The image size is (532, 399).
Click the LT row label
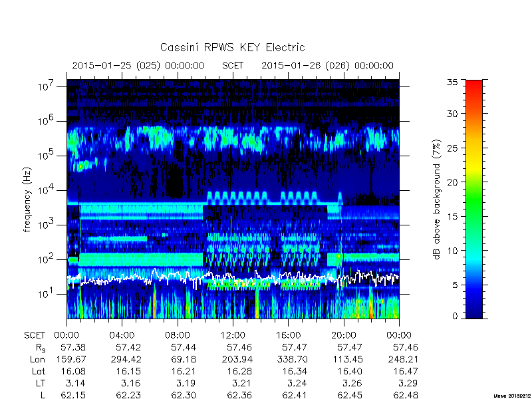(x=41, y=383)
